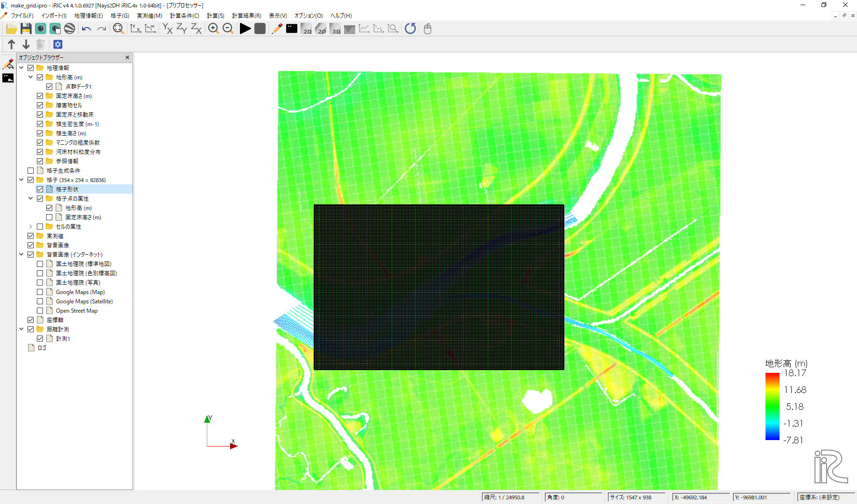
Task: Select the 計測1 tree item
Action: pyautogui.click(x=63, y=339)
